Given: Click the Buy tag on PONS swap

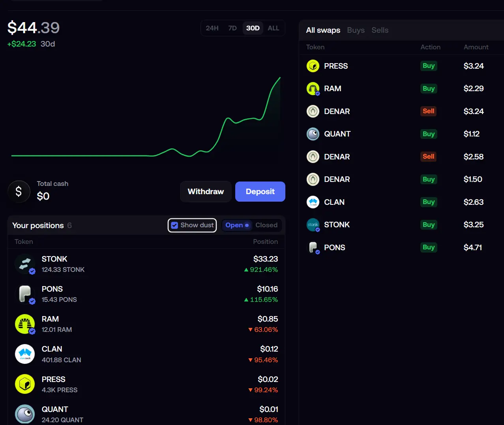Looking at the screenshot, I should pyautogui.click(x=429, y=247).
